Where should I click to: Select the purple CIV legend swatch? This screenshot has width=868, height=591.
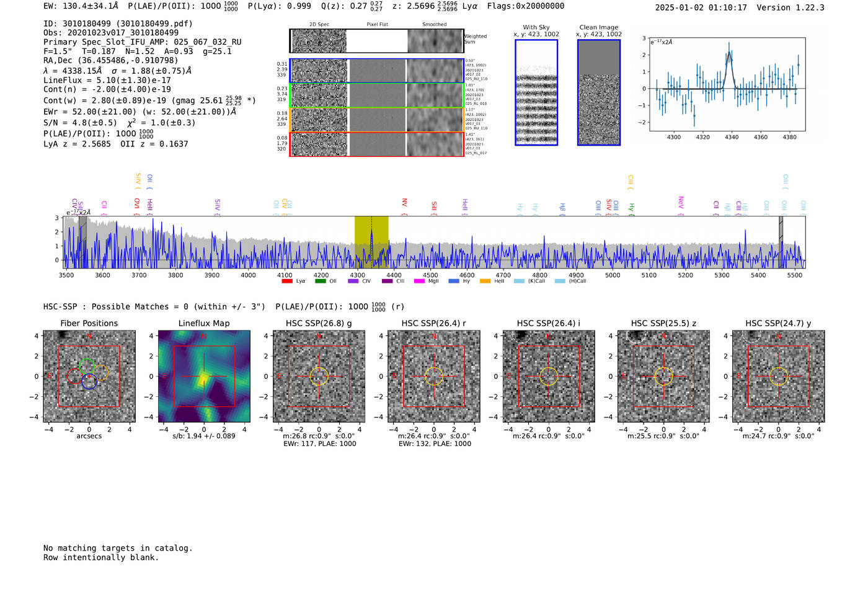[353, 281]
